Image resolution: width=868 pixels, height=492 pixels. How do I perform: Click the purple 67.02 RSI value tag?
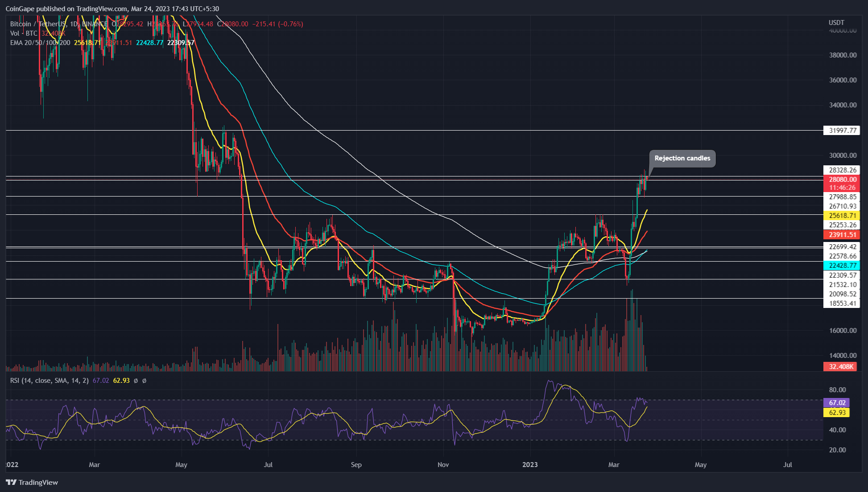click(x=837, y=402)
